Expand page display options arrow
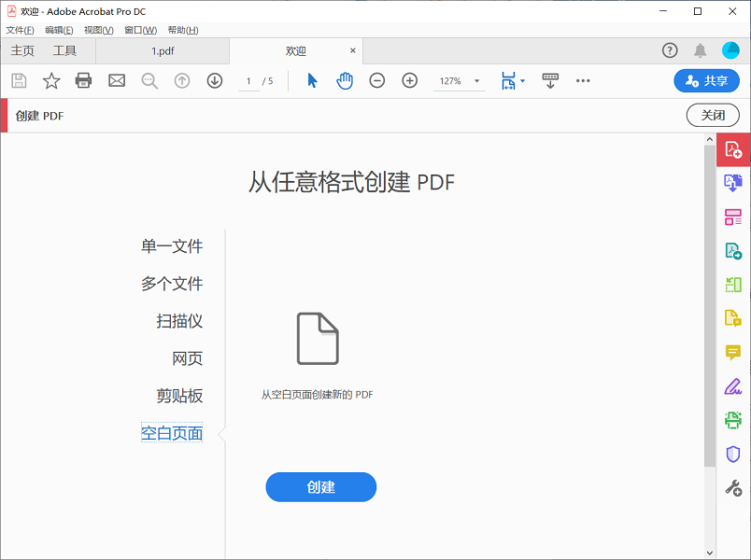Image resolution: width=751 pixels, height=560 pixels. coord(522,80)
